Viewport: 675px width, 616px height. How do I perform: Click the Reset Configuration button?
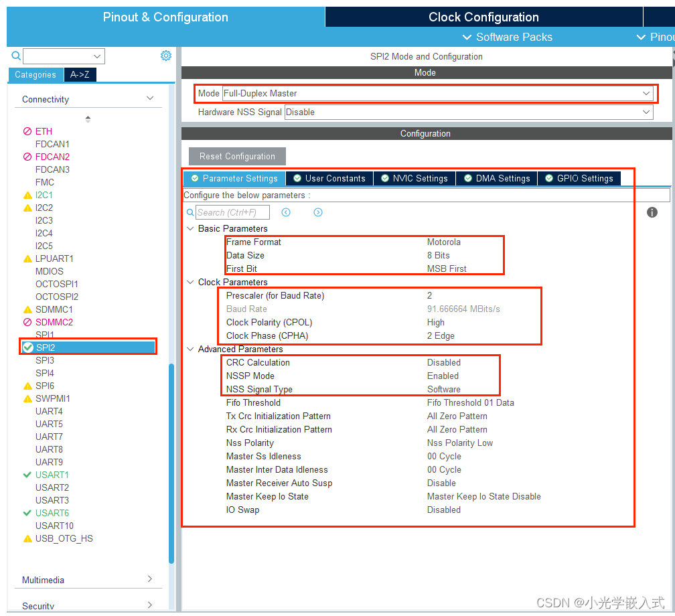click(237, 156)
